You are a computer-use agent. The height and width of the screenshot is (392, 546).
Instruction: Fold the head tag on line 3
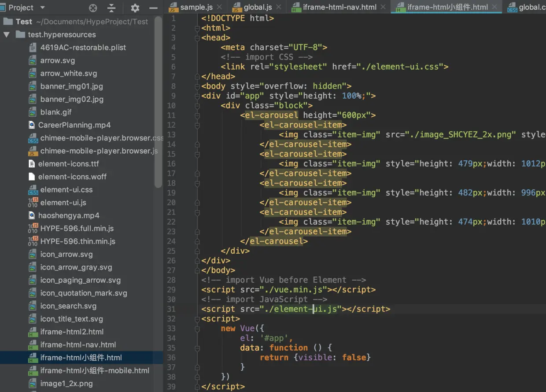tap(197, 38)
